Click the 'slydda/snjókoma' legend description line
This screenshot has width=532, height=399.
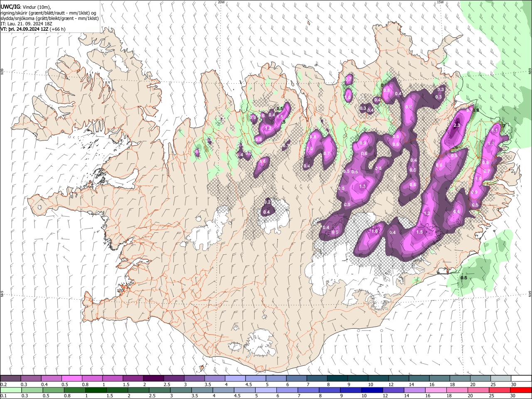(49, 18)
